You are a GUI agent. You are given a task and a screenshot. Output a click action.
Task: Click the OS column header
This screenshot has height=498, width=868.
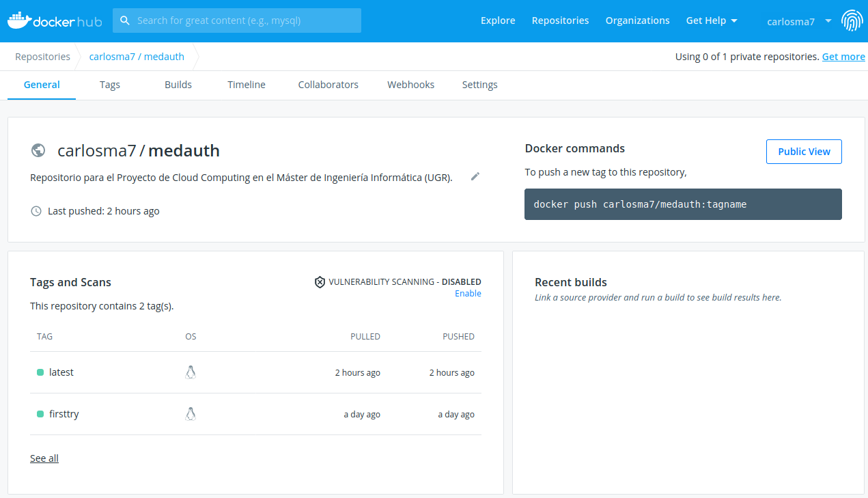191,337
